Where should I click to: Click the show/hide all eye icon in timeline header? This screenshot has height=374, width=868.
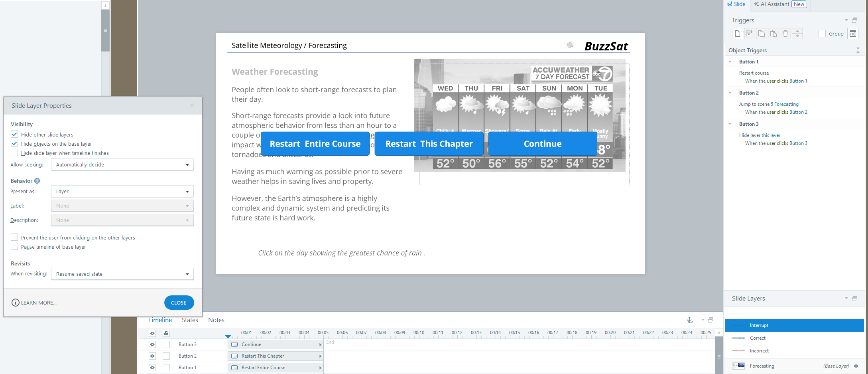tap(152, 333)
